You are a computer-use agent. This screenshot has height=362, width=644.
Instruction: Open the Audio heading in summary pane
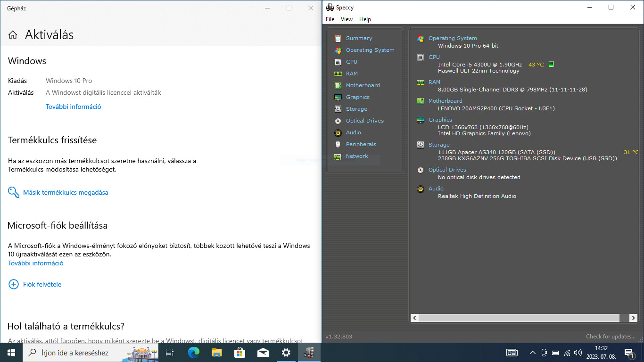pyautogui.click(x=436, y=189)
